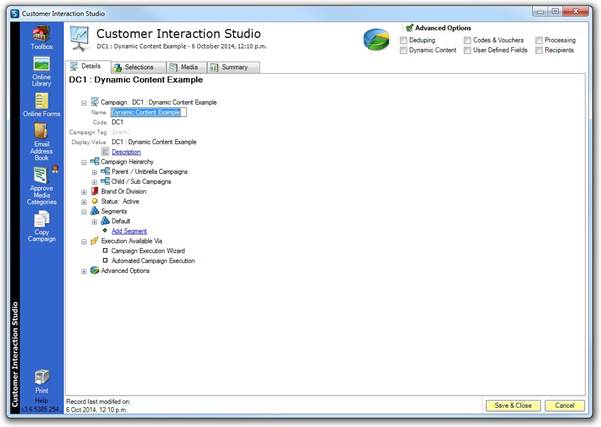Click the Customer Interaction Studio title bar icon
The height and width of the screenshot is (427, 601).
[15, 13]
